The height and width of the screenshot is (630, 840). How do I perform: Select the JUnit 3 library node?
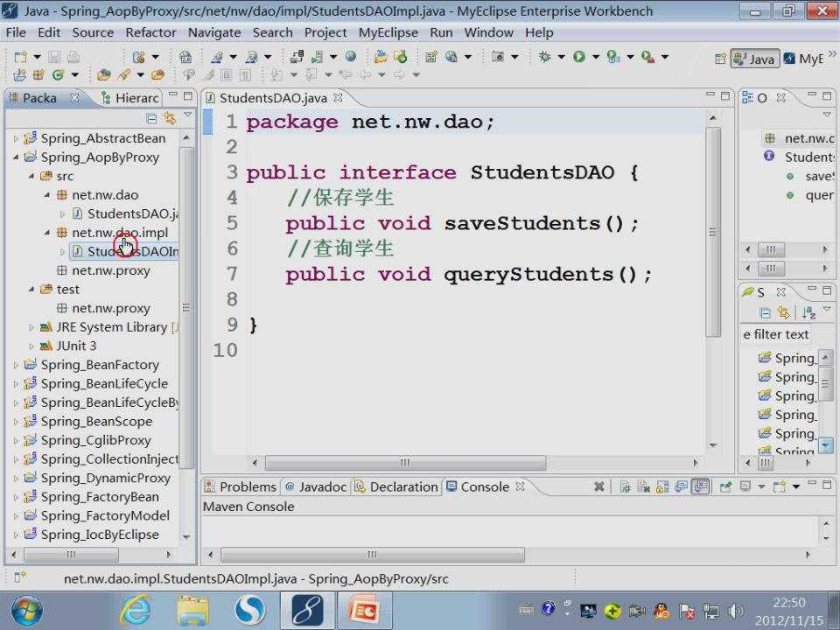coord(68,346)
